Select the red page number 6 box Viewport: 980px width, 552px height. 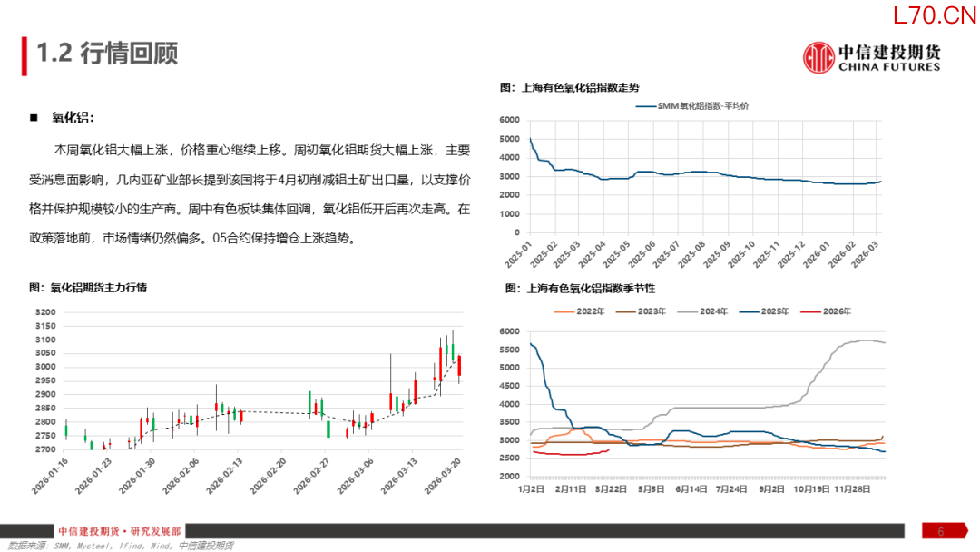pos(941,531)
